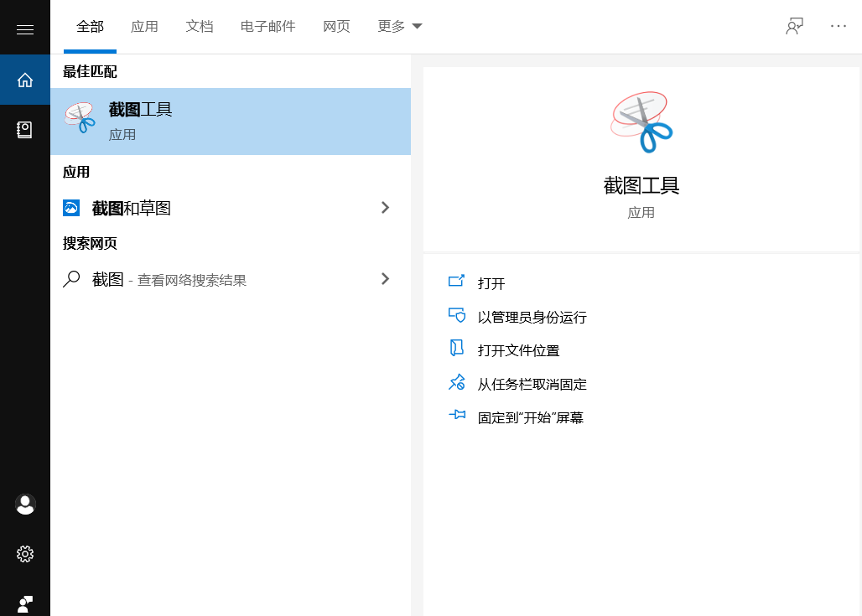862x616 pixels.
Task: Click the feedback person icon at the sidebar bottom
Action: click(x=25, y=604)
